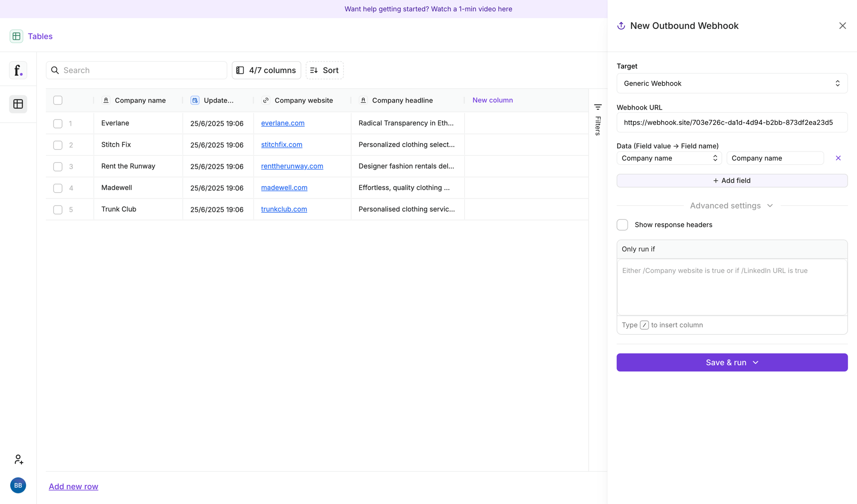Click the lock icon on Company name header
Image resolution: width=857 pixels, height=504 pixels.
[106, 100]
